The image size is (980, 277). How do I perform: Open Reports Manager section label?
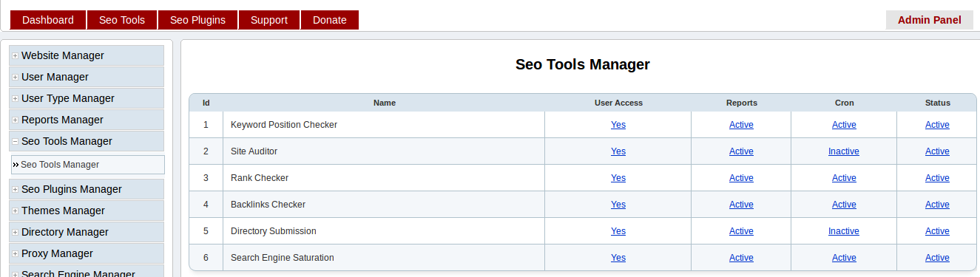(x=62, y=120)
